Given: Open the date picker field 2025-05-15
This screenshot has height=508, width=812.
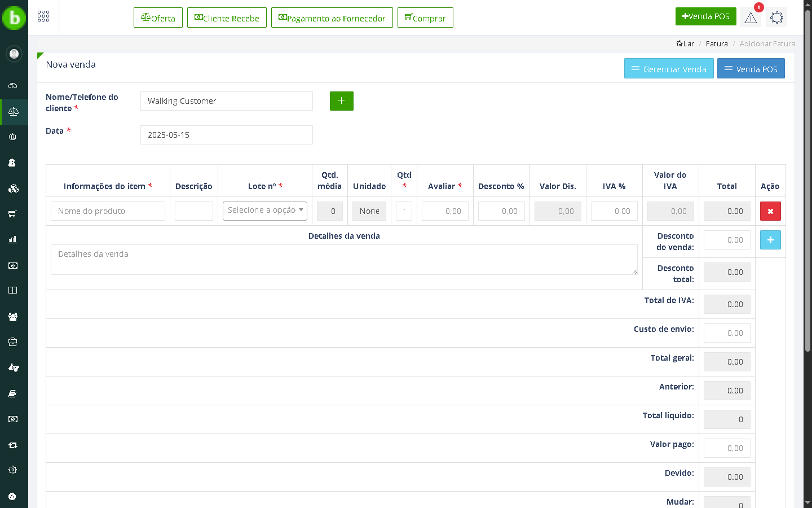Looking at the screenshot, I should pos(226,135).
